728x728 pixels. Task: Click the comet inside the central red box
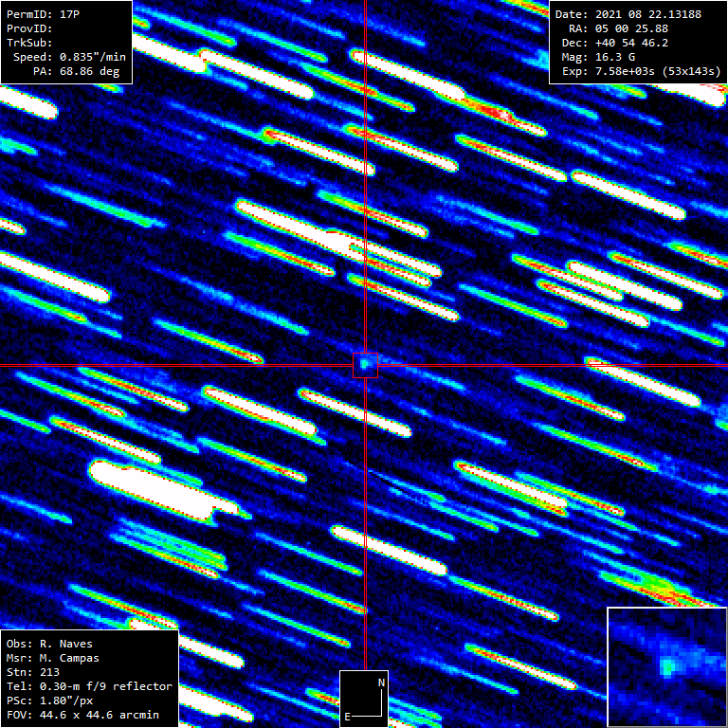(x=365, y=365)
